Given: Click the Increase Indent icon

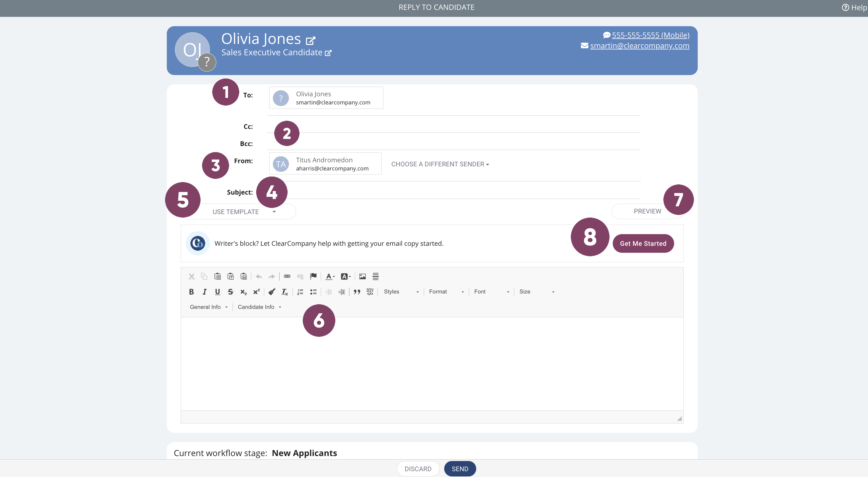Looking at the screenshot, I should pos(342,291).
